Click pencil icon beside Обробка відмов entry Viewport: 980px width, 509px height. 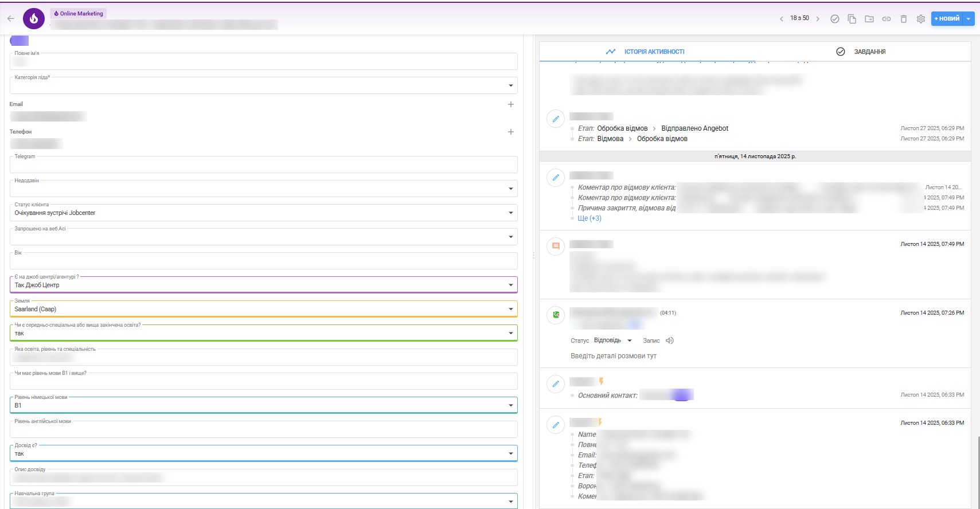(556, 119)
